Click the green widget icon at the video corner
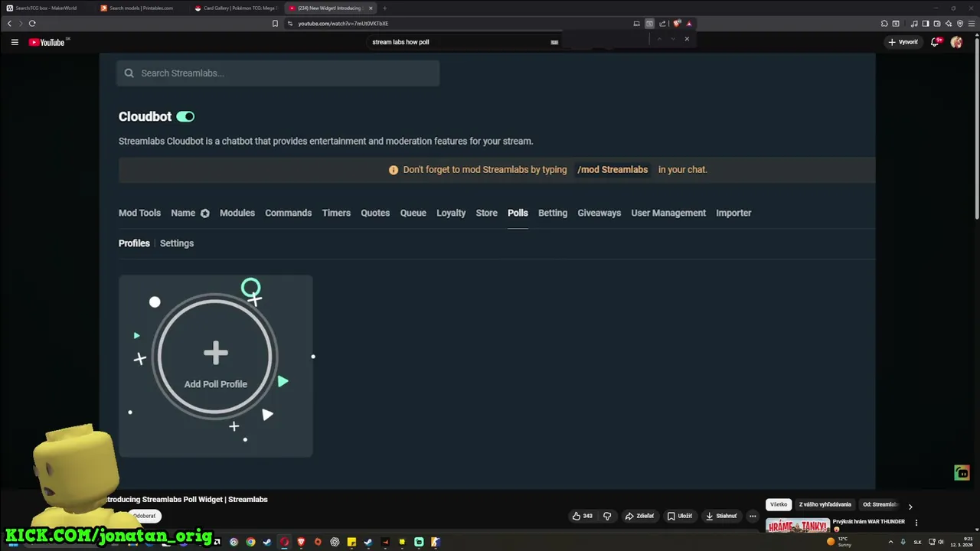The image size is (980, 551). tap(962, 473)
